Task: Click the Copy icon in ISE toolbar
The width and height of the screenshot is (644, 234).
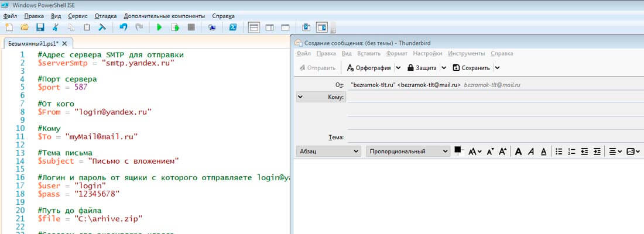Action: click(x=71, y=28)
